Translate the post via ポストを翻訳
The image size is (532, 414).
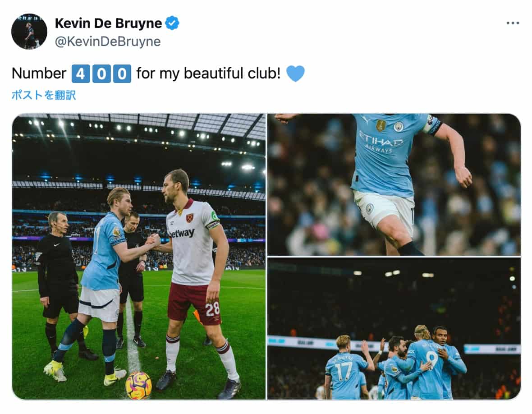pos(43,95)
